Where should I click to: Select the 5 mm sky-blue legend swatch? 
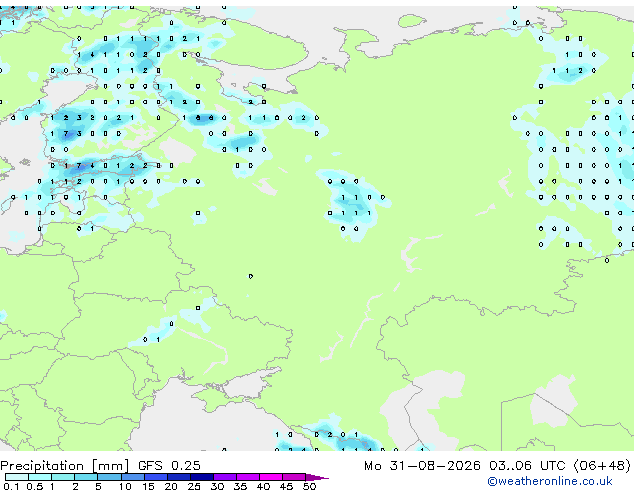click(x=109, y=477)
